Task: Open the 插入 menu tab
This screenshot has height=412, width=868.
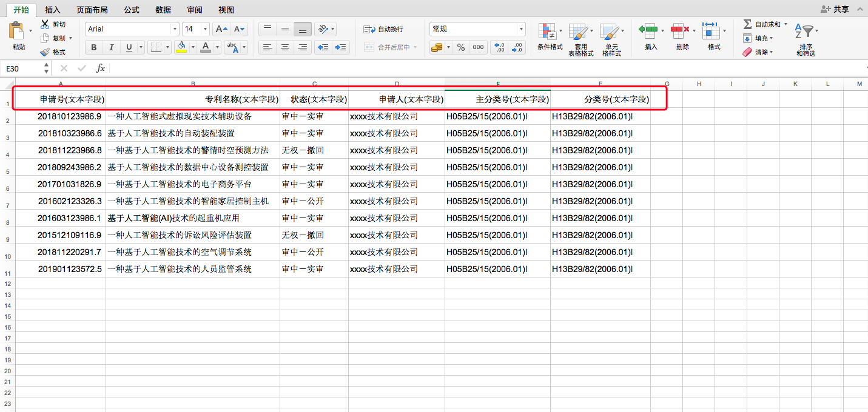Action: (x=53, y=9)
